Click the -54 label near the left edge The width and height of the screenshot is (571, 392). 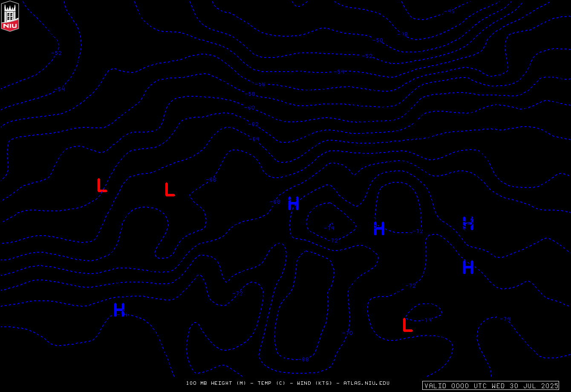(x=60, y=89)
